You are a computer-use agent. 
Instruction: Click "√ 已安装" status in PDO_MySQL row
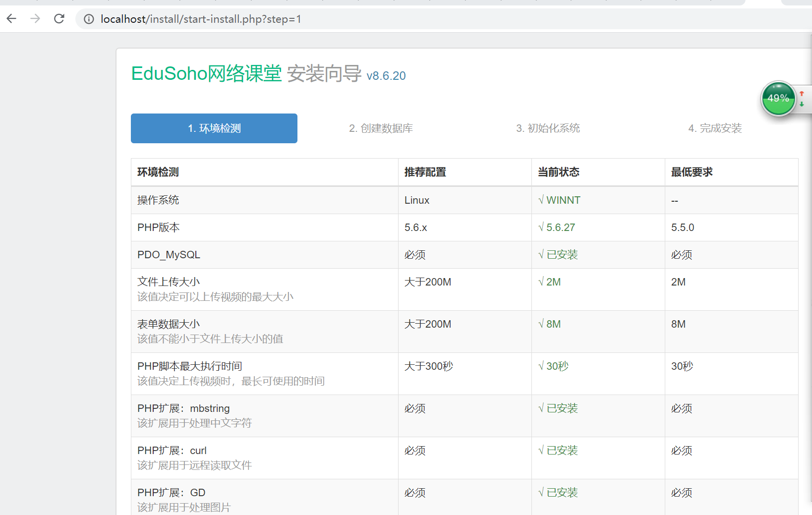click(x=558, y=255)
